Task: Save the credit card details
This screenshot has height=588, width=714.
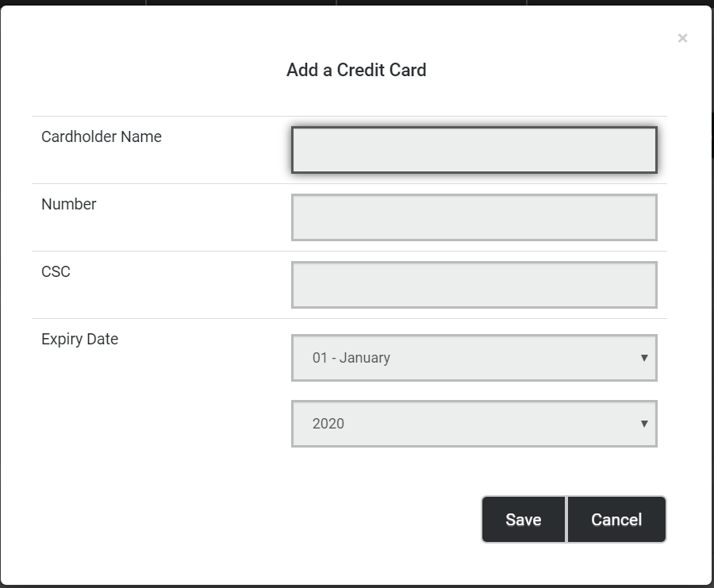Action: [524, 519]
